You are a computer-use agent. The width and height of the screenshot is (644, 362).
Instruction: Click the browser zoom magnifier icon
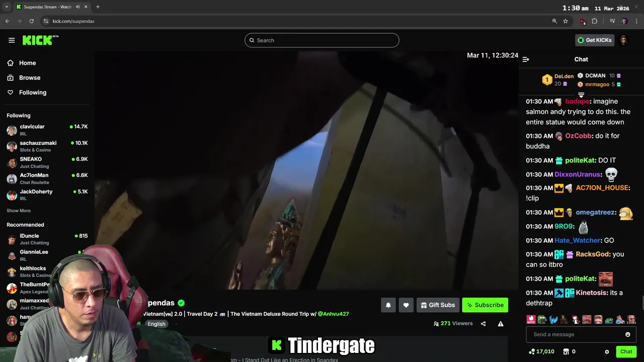[554, 21]
